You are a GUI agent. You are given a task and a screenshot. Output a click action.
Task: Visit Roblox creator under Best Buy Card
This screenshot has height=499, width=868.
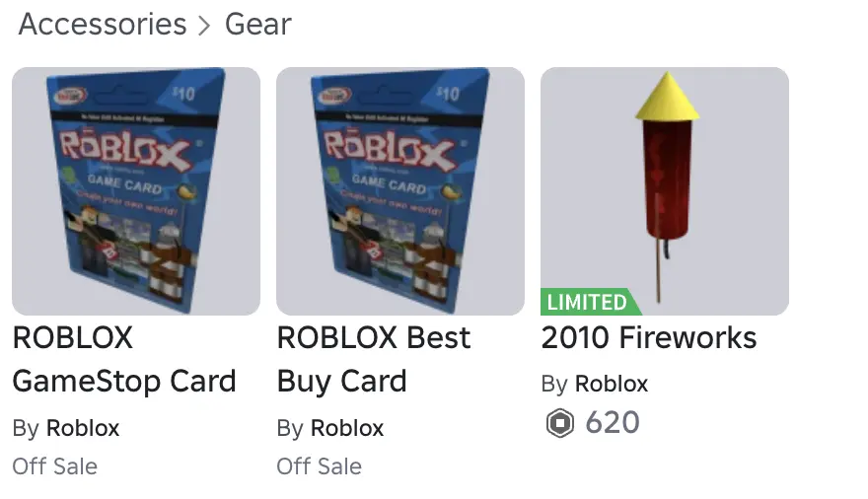[347, 428]
